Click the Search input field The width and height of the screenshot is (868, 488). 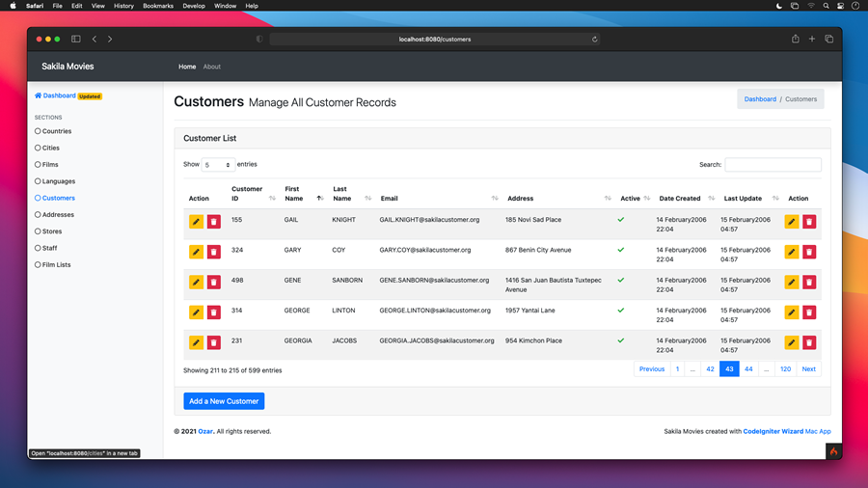click(x=773, y=165)
